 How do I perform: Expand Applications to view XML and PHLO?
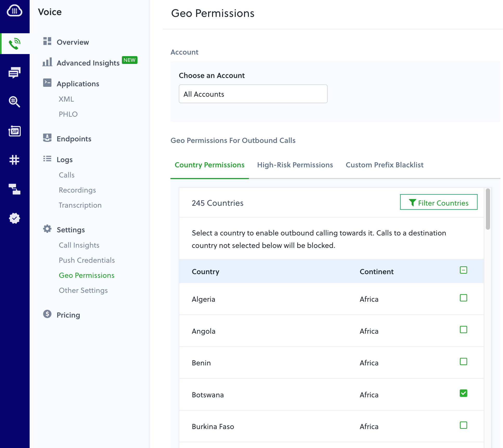click(78, 83)
